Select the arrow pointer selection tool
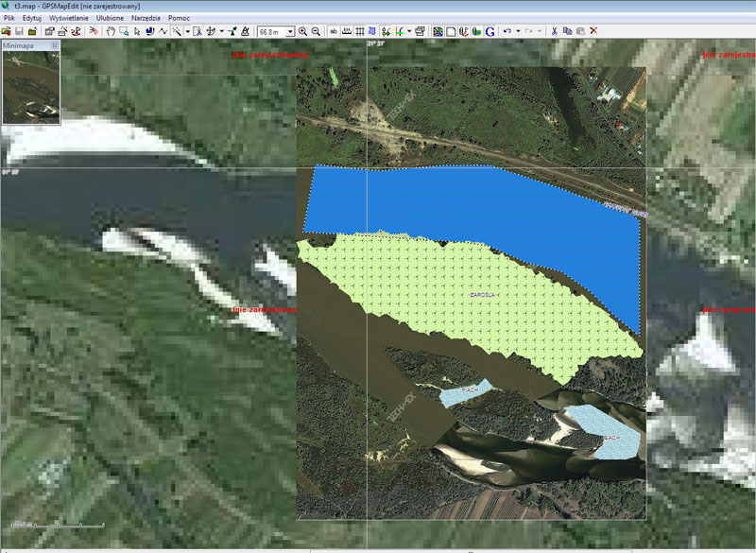The height and width of the screenshot is (553, 756). (x=138, y=31)
